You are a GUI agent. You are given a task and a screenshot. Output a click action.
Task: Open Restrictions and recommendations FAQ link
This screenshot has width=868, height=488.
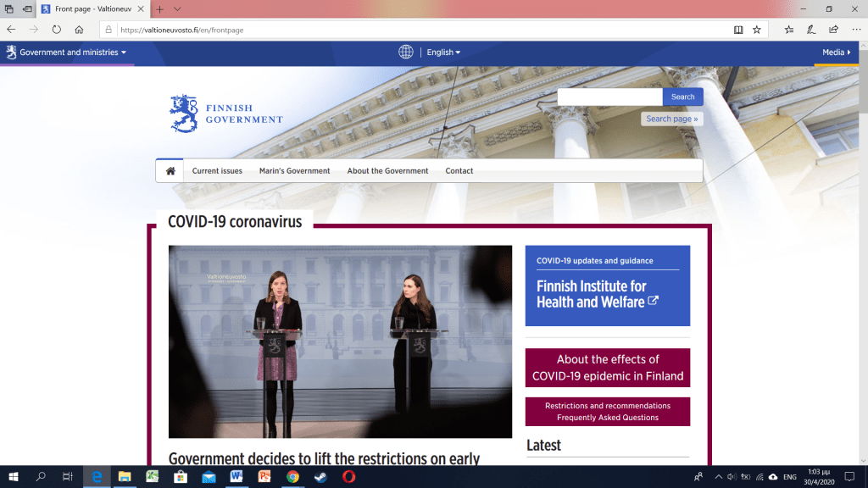(x=607, y=412)
